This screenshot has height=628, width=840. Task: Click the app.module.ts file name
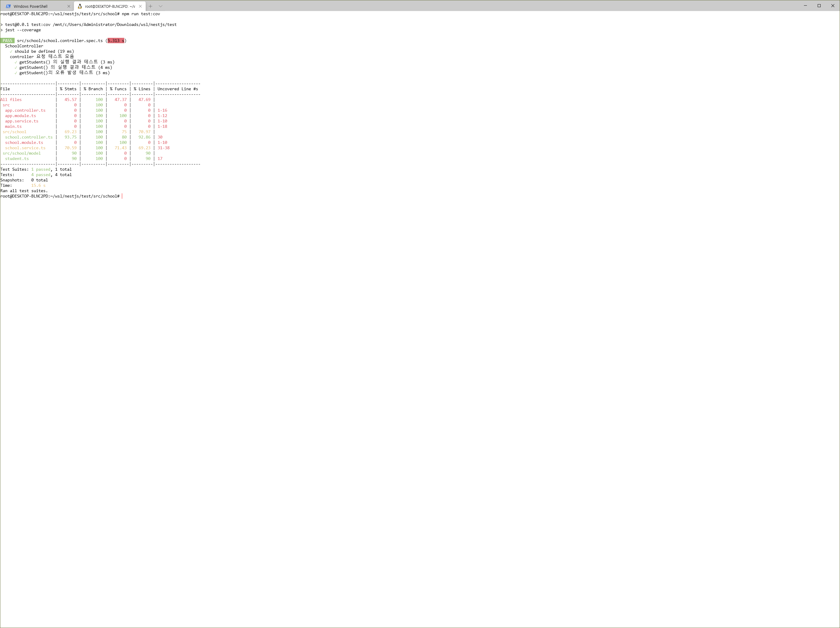coord(21,116)
